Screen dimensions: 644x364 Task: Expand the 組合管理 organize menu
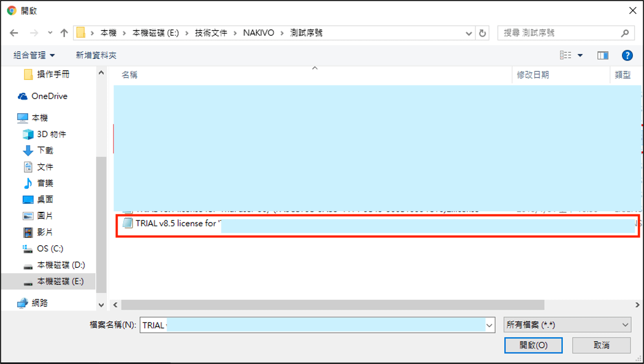[x=34, y=55]
